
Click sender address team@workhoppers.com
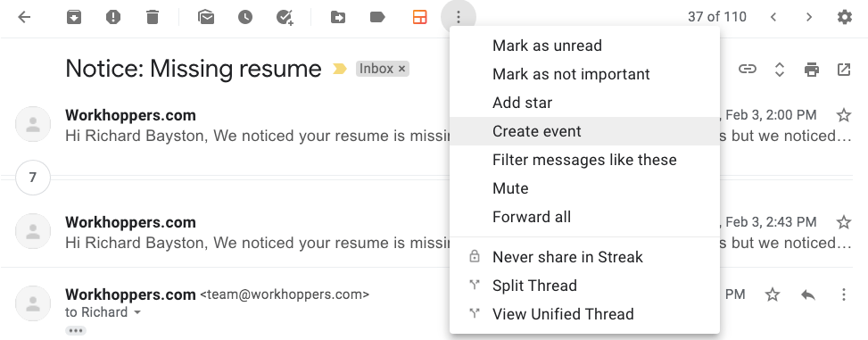pyautogui.click(x=285, y=294)
